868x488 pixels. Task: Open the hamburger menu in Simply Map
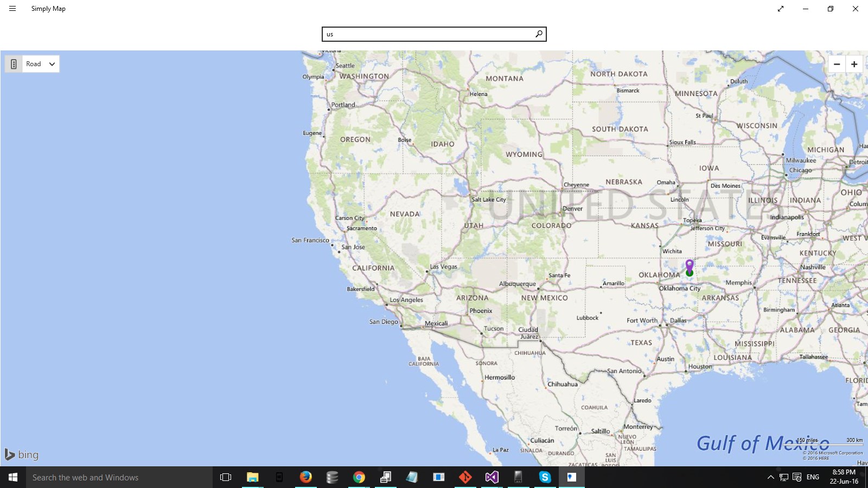12,9
